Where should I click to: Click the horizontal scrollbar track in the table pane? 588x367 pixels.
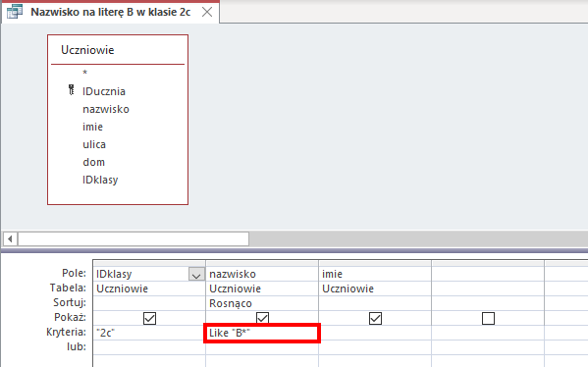tap(418, 238)
